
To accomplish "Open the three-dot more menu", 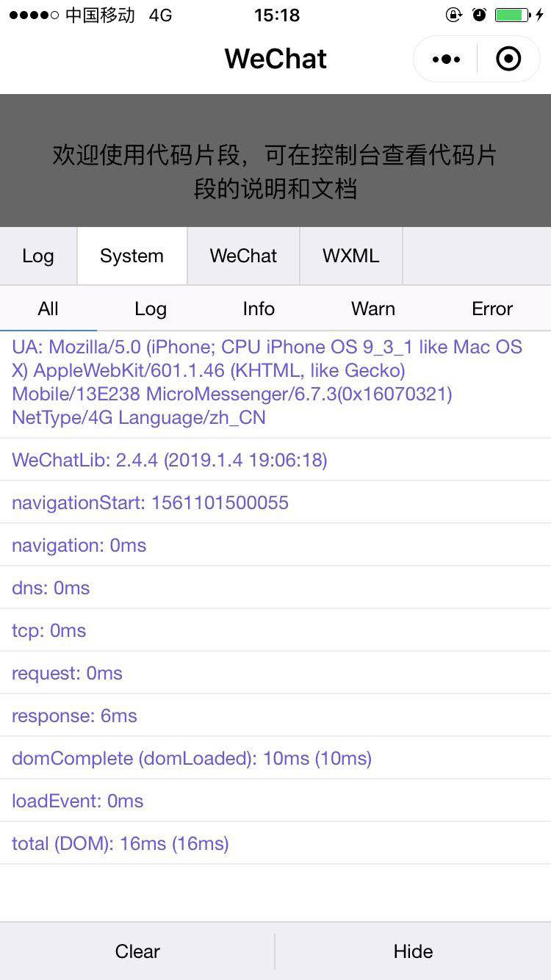I will point(447,60).
